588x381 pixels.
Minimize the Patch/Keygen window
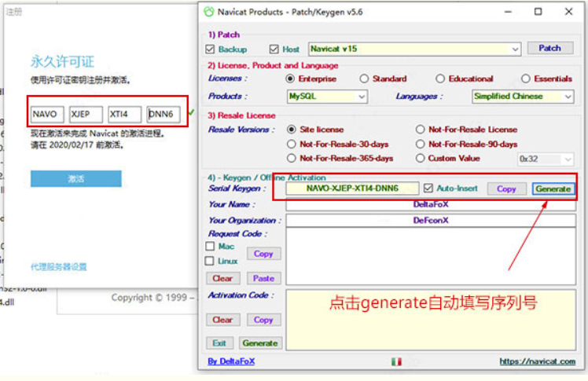508,12
